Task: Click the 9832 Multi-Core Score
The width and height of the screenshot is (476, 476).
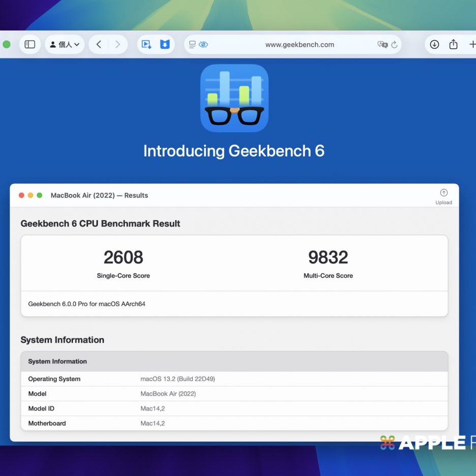Action: coord(328,258)
